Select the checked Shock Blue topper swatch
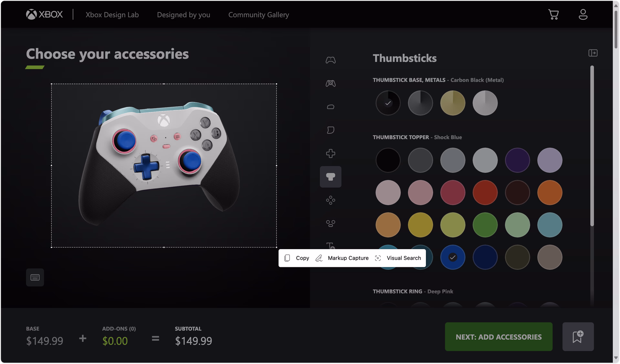Screen dimensions: 620x364 pyautogui.click(x=453, y=257)
